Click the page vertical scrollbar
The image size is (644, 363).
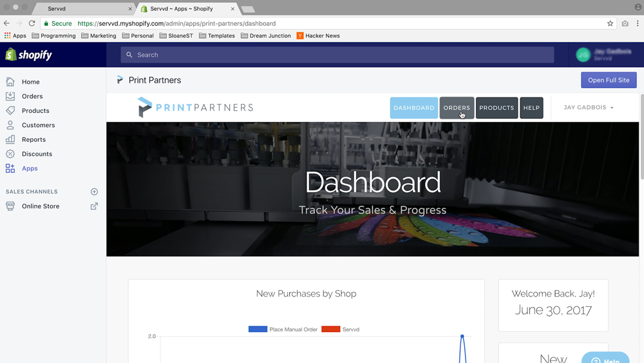coord(641,137)
